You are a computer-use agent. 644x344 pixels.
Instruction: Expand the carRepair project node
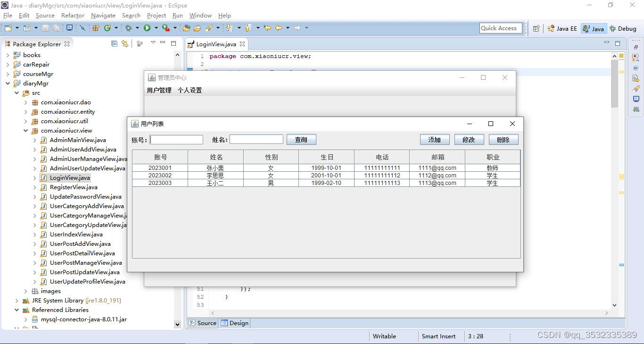(x=8, y=65)
